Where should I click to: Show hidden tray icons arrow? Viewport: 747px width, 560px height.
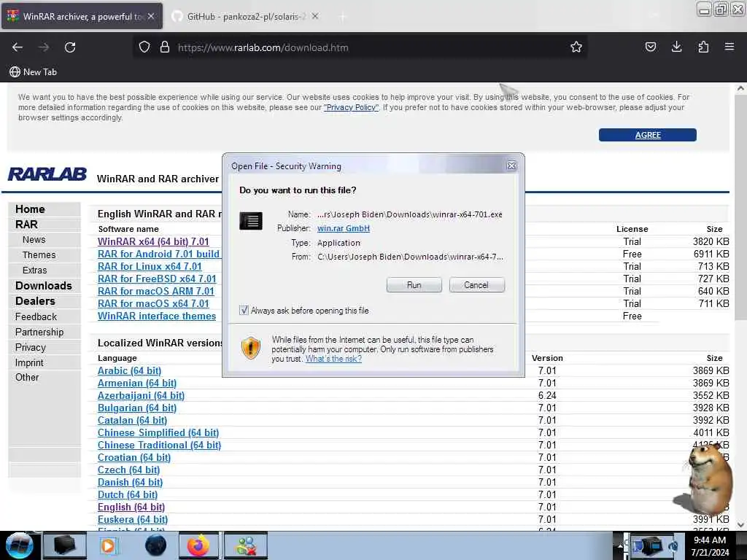[x=620, y=545]
